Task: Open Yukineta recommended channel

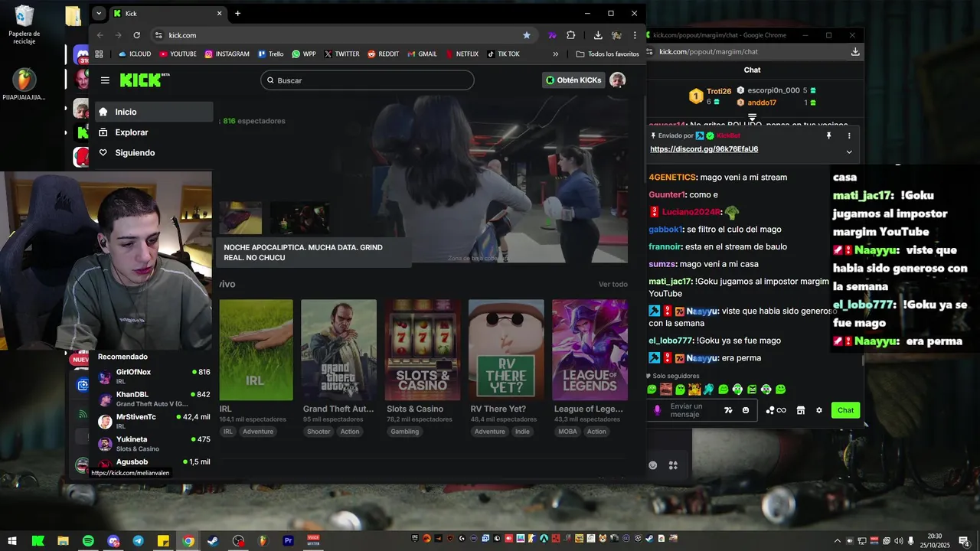Action: coord(153,444)
